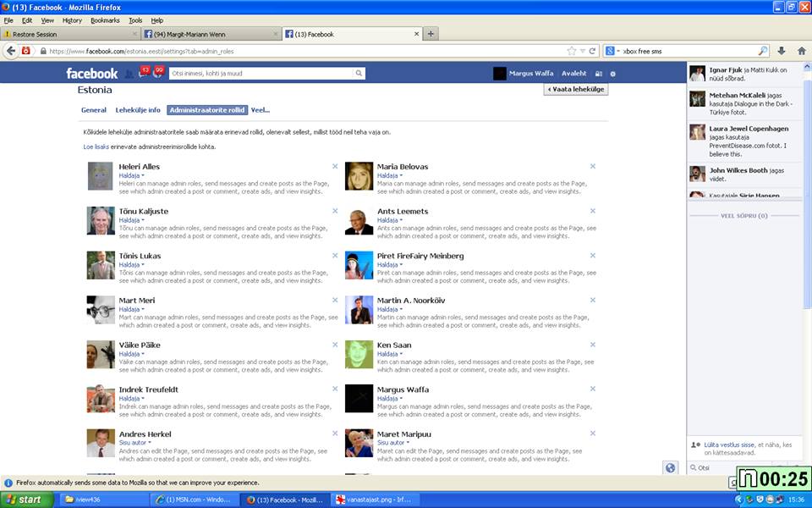This screenshot has height=508, width=812.
Task: Click in the Facebook search field
Action: [261, 74]
